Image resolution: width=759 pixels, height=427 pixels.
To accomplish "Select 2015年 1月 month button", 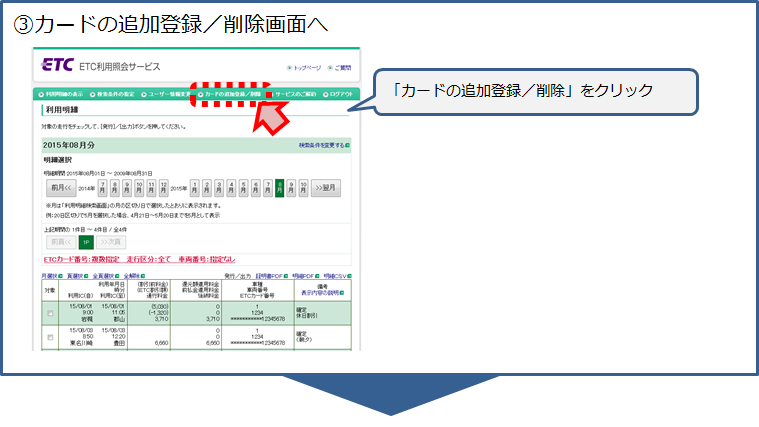I will click(x=195, y=188).
